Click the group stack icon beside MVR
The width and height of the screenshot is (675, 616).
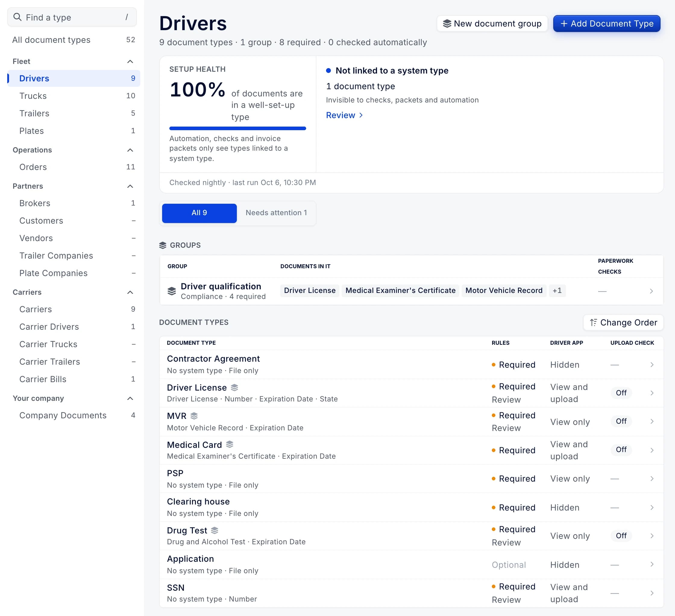point(194,416)
